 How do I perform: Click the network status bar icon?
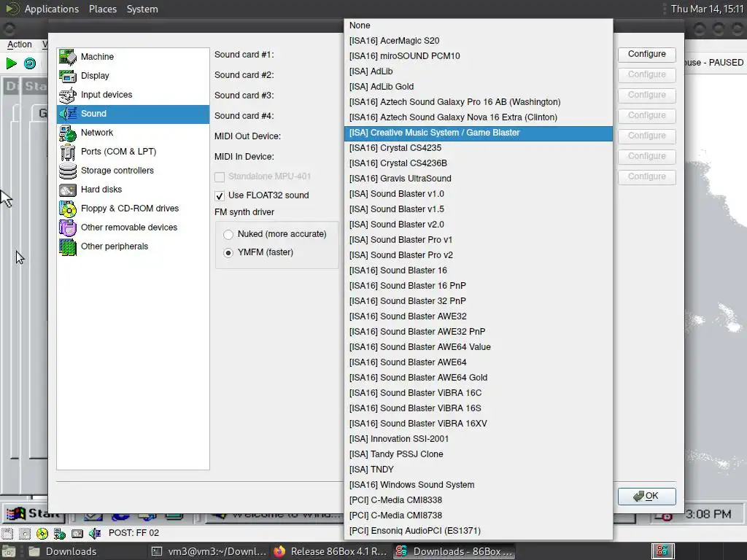tap(60, 533)
